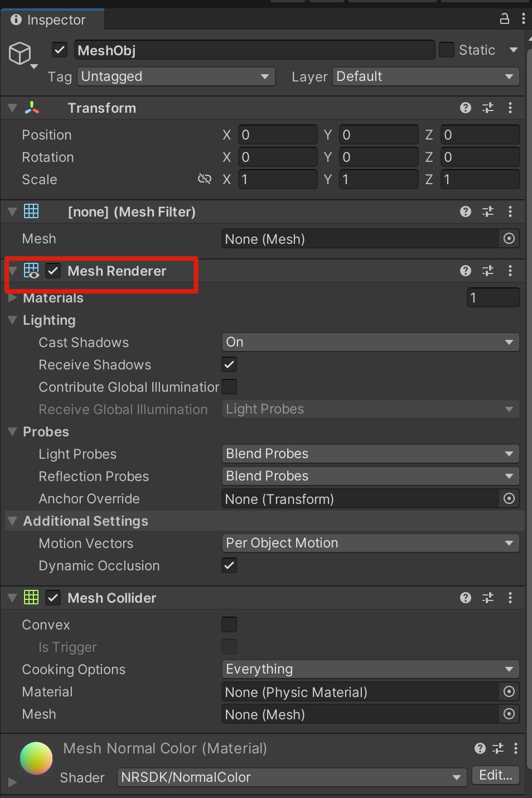Toggle Scale constrained proportions link icon
The height and width of the screenshot is (798, 532).
point(205,179)
